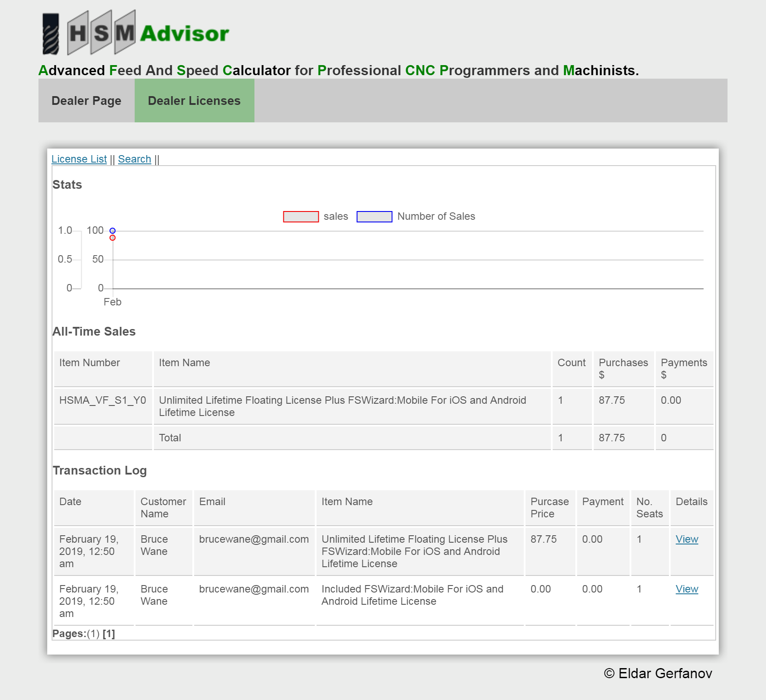766x700 pixels.
Task: Click the 'Total' row label
Action: coord(170,438)
